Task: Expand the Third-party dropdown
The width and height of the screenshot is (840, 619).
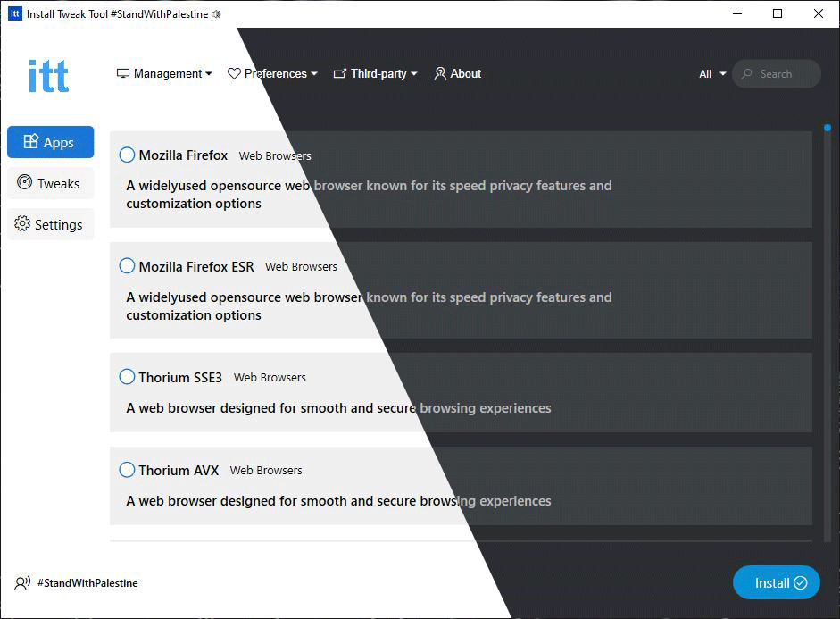Action: tap(375, 74)
